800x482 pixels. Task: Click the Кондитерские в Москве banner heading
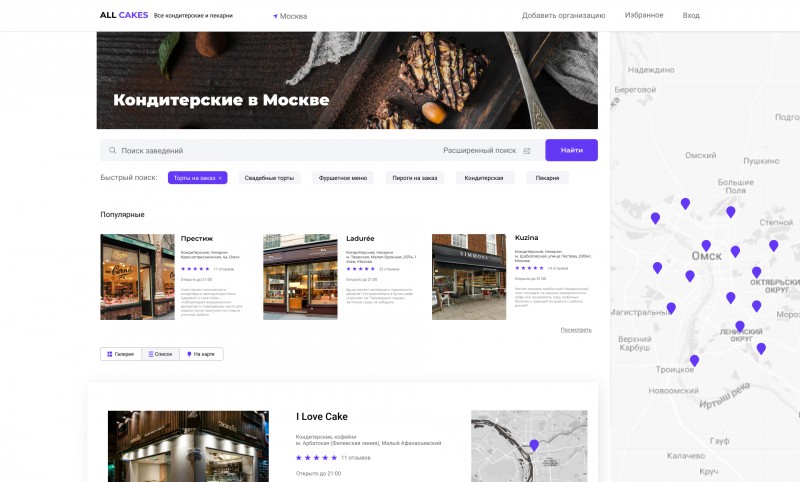pos(221,100)
